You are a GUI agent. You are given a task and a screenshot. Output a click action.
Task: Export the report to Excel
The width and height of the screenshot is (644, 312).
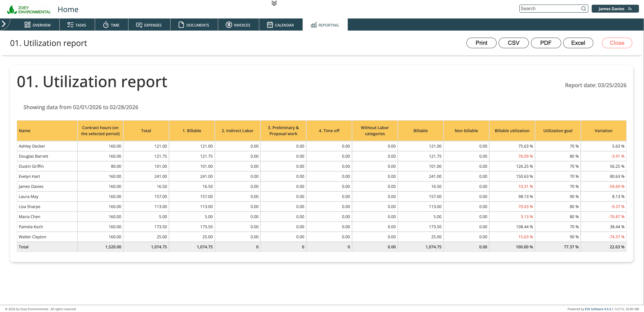pyautogui.click(x=578, y=43)
